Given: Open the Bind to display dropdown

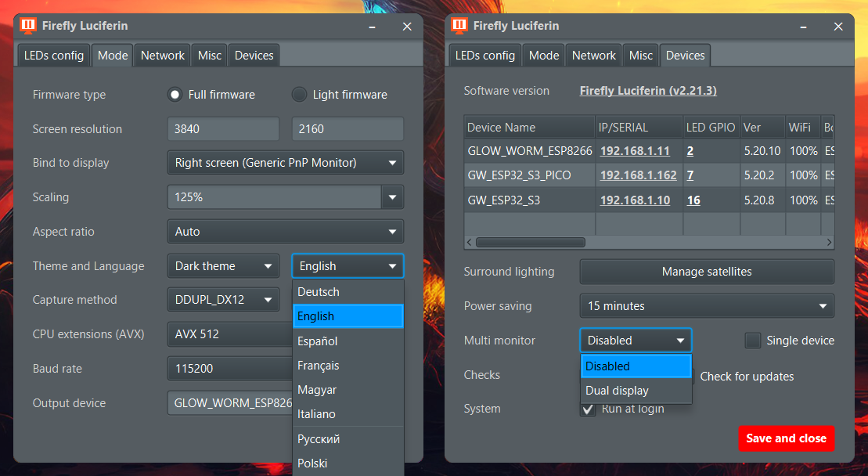Looking at the screenshot, I should [x=286, y=163].
